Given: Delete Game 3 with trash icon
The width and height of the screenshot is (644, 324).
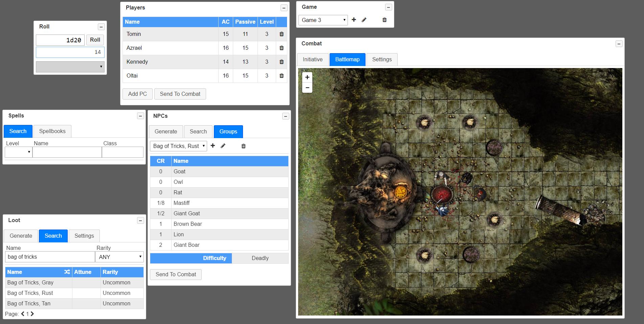Looking at the screenshot, I should (x=384, y=20).
